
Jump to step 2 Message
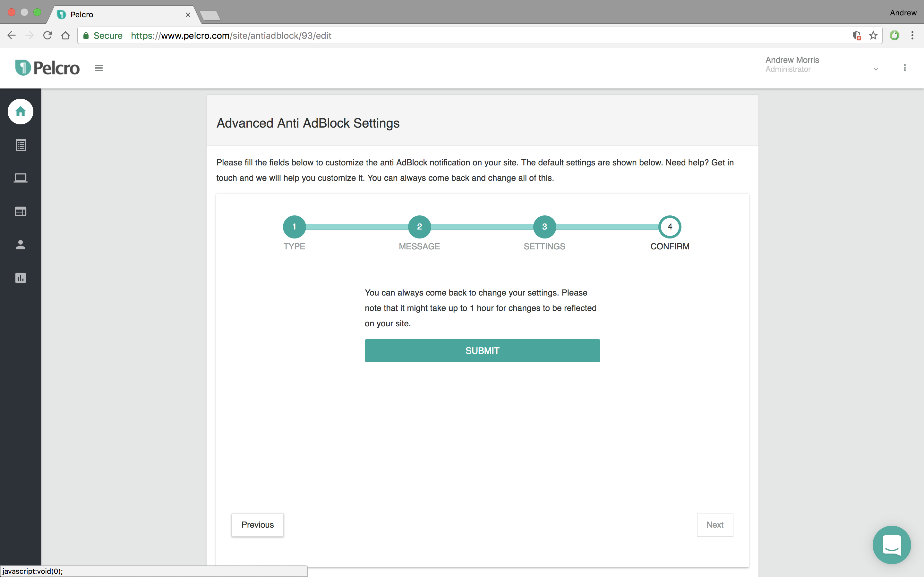pos(419,227)
